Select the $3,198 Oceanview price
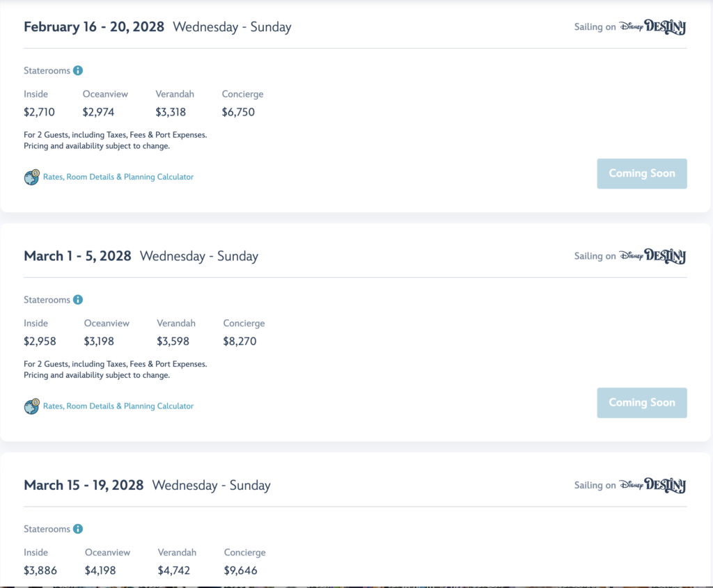This screenshot has height=588, width=713. (x=99, y=341)
